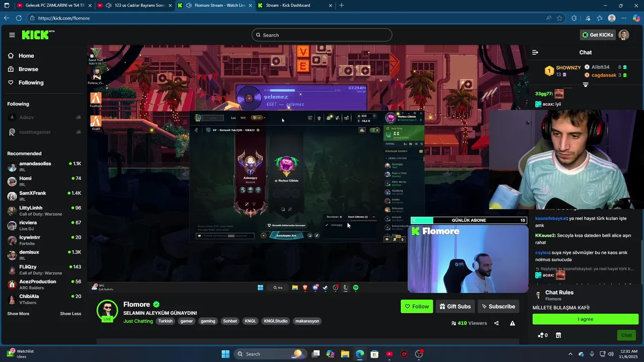
Task: Go back in the browser
Action: [x=6, y=18]
